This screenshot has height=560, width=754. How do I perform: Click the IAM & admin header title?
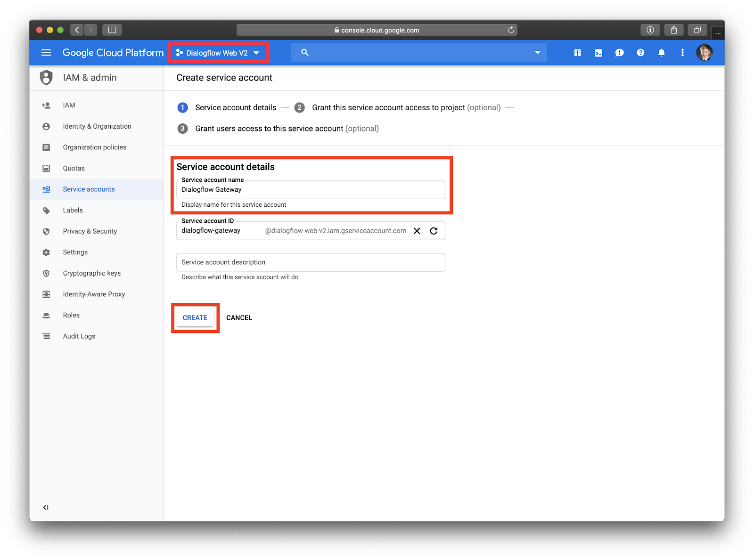[90, 78]
